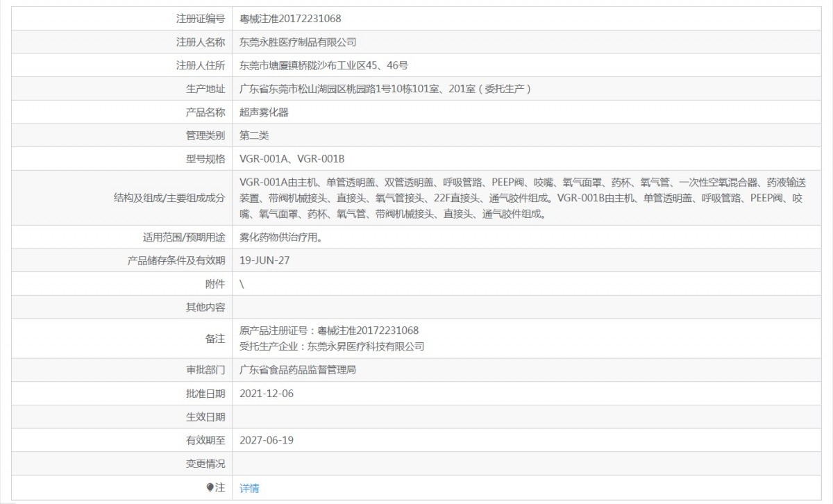The width and height of the screenshot is (833, 504).
Task: Click the 产品名称 row label
Action: tap(205, 112)
